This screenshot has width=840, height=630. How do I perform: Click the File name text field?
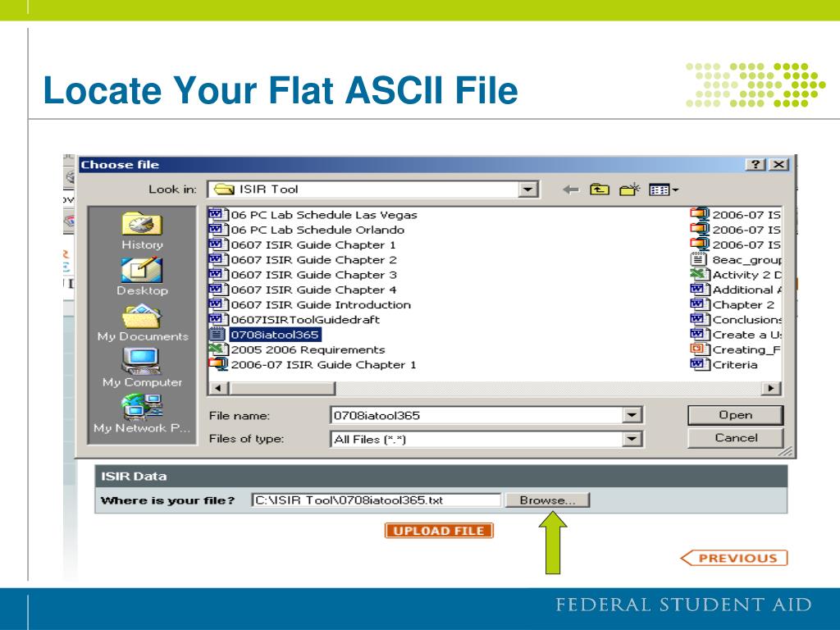(x=477, y=415)
